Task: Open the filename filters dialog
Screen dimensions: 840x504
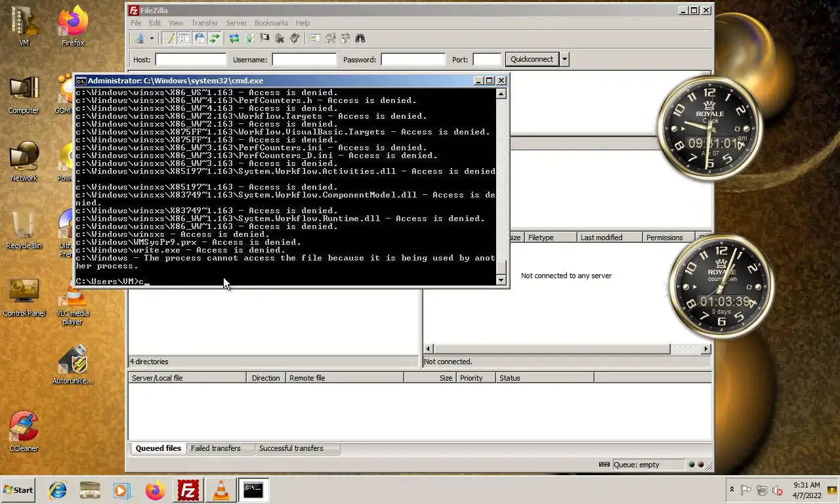Action: coord(314,38)
